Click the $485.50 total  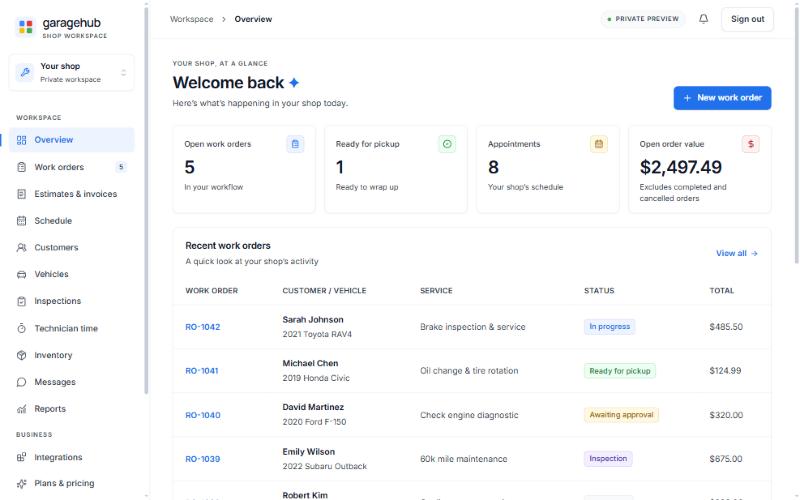[726, 327]
